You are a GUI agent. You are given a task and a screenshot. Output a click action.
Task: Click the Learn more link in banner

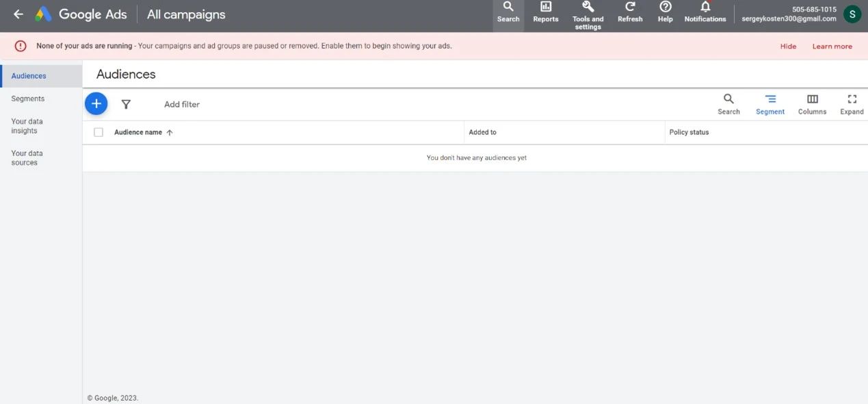(x=832, y=47)
